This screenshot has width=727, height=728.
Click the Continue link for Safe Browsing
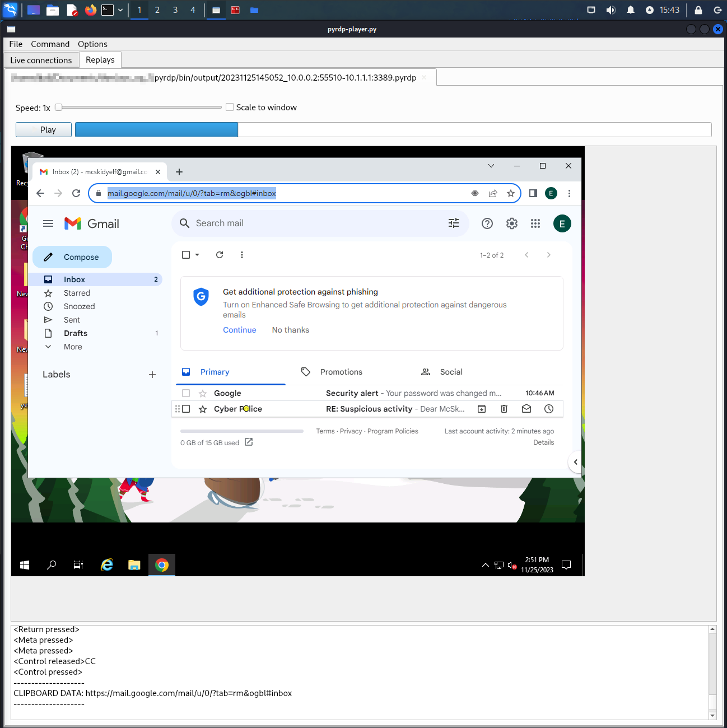240,330
